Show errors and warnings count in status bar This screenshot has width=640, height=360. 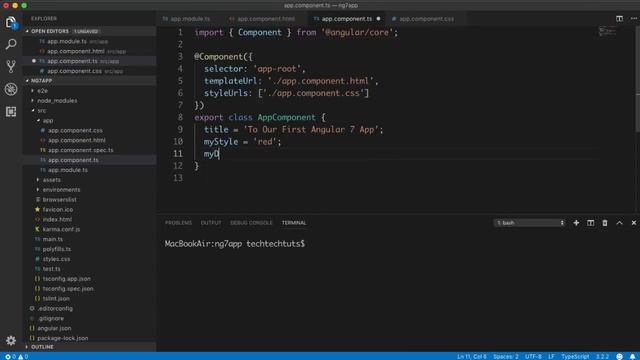coord(16,357)
